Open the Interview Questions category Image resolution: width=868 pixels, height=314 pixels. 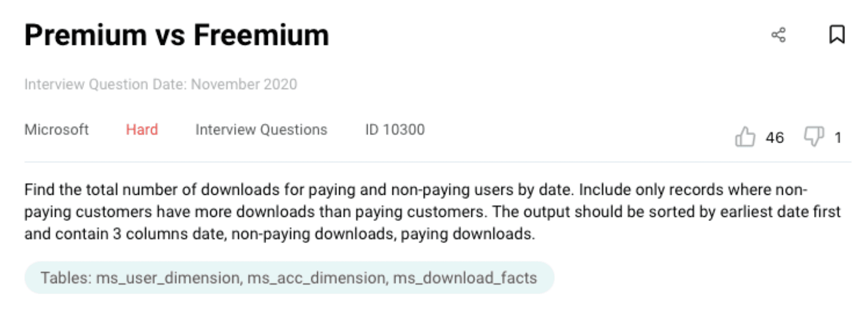coord(261,129)
